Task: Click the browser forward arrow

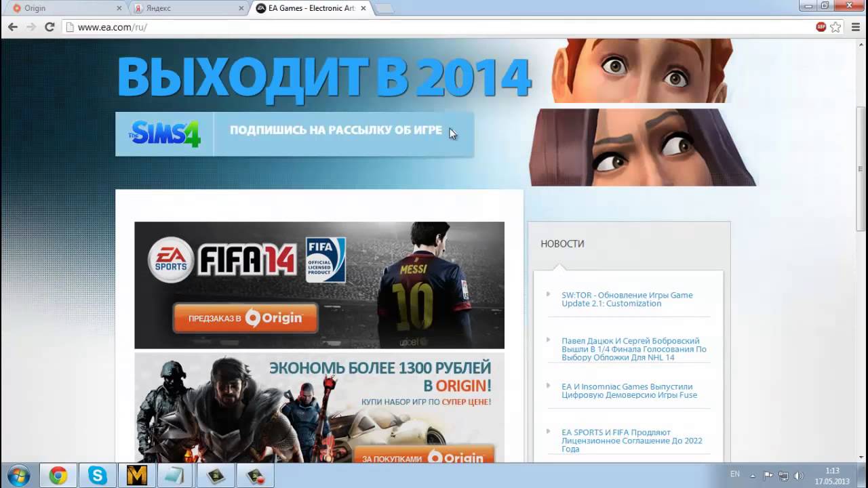Action: [31, 27]
